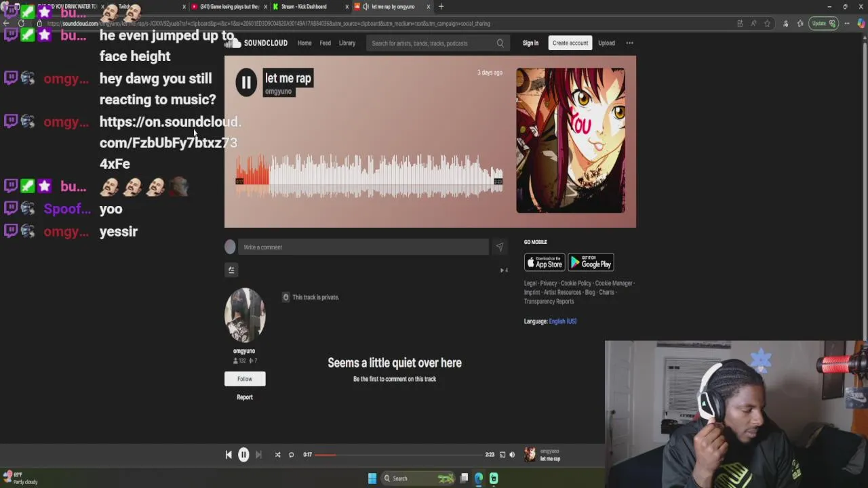Image resolution: width=868 pixels, height=488 pixels.
Task: Pause playback in the bottom player bar
Action: 243,455
